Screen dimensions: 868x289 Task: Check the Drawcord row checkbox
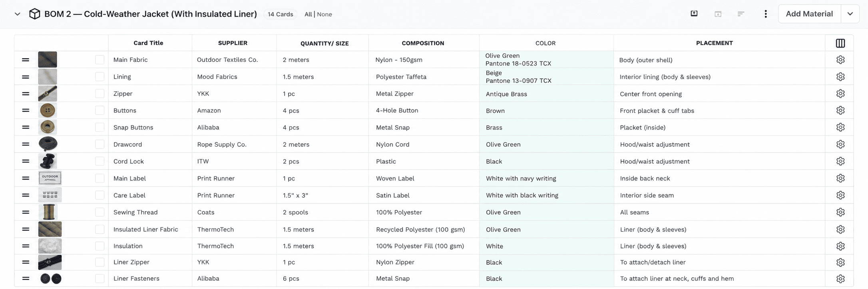(x=100, y=144)
